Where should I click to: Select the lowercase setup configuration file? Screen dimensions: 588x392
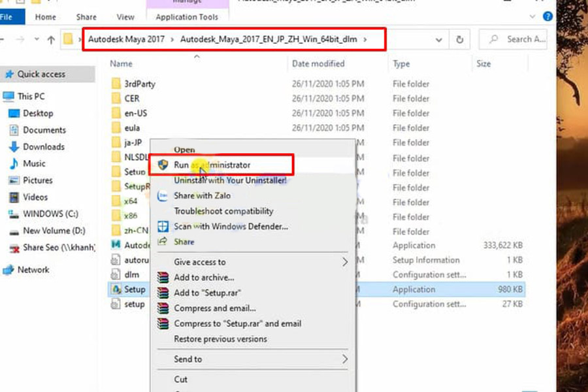pyautogui.click(x=134, y=304)
